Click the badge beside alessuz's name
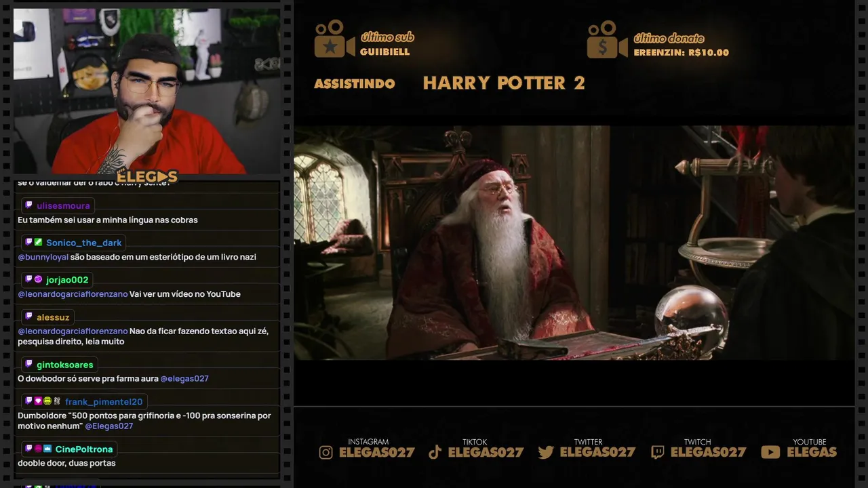 pos(28,317)
